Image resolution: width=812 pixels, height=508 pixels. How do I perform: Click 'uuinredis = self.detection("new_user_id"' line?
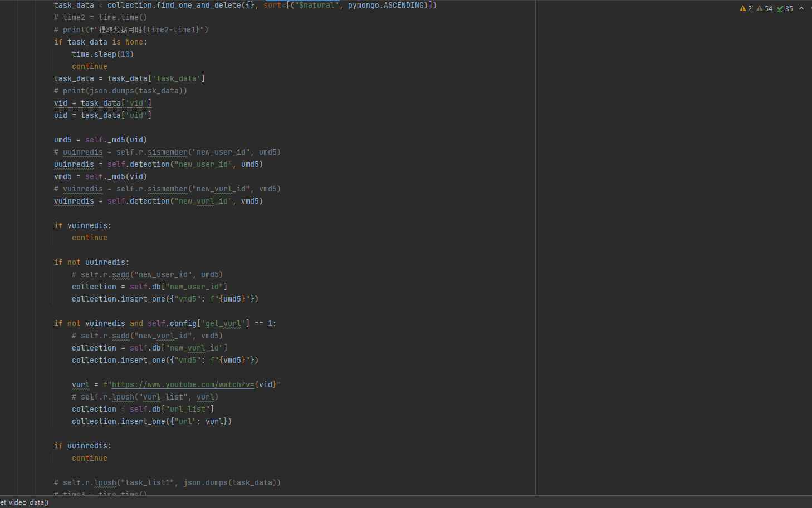coord(158,164)
